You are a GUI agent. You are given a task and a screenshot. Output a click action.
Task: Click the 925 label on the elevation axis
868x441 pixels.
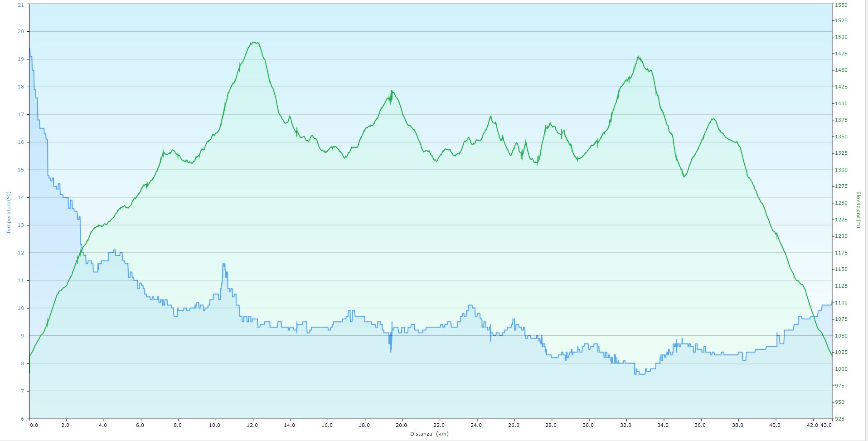click(x=840, y=419)
